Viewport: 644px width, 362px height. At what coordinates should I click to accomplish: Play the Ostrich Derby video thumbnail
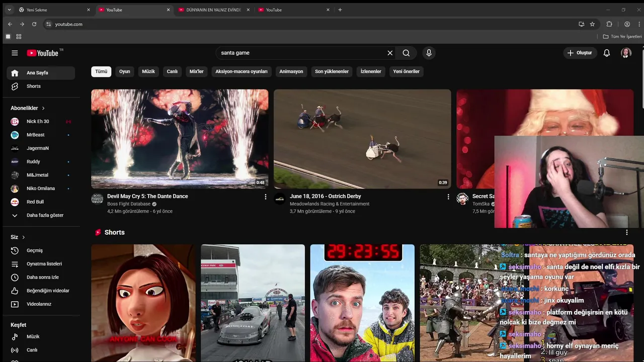click(x=362, y=139)
